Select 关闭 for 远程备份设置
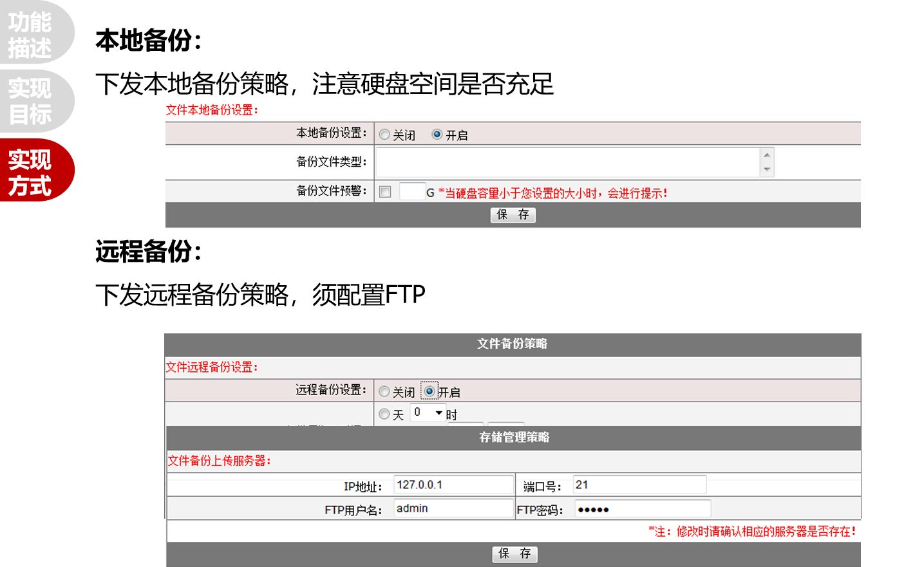 [384, 391]
